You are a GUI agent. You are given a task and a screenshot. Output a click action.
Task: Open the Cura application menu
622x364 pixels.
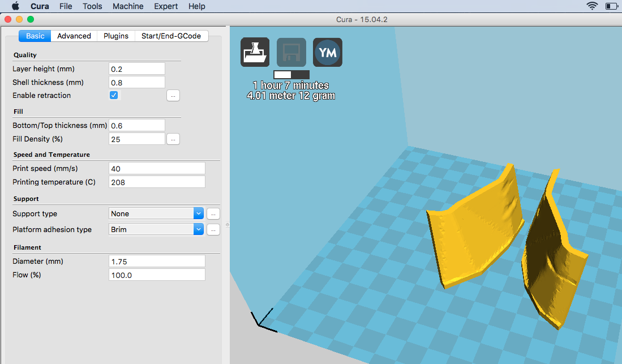pyautogui.click(x=40, y=6)
